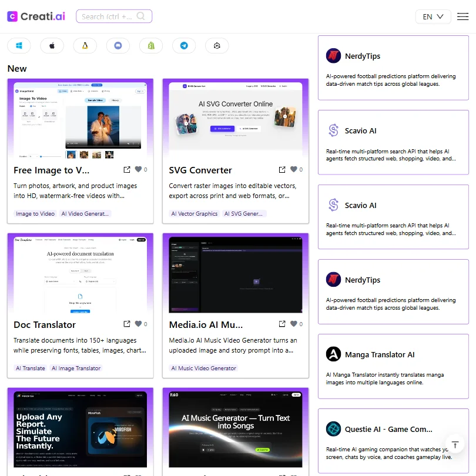The height and width of the screenshot is (476, 476).
Task: Like the Doc Translator tool
Action: click(x=139, y=324)
